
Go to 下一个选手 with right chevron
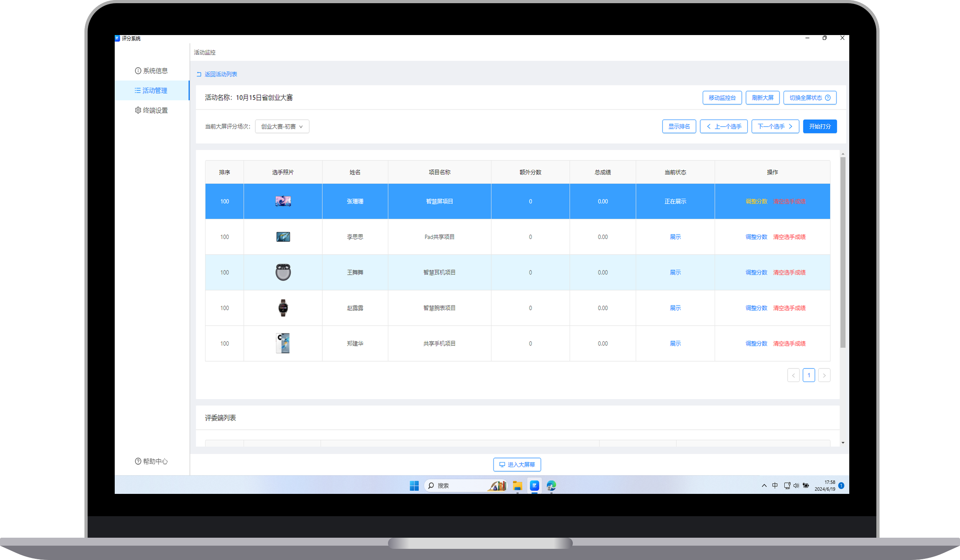click(x=775, y=127)
